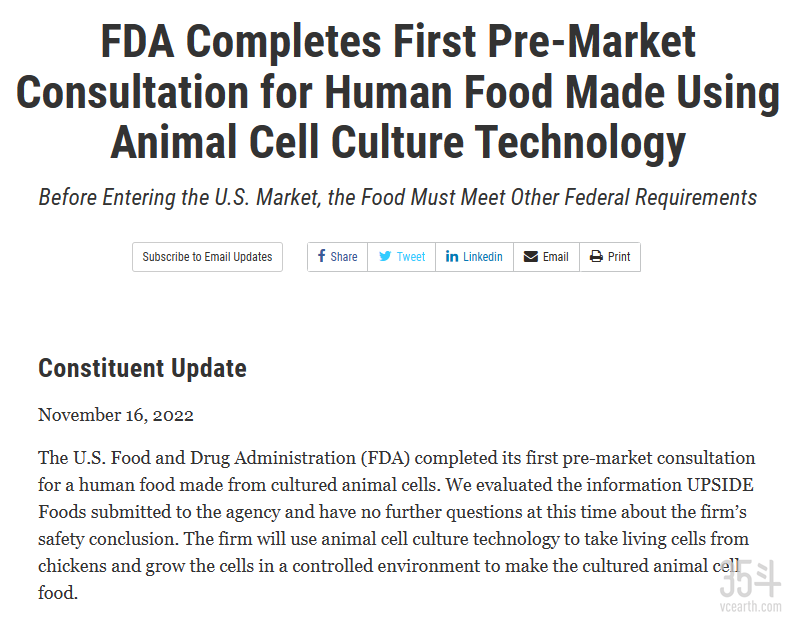The width and height of the screenshot is (796, 625).
Task: Open the Tweet link text
Action: pyautogui.click(x=411, y=257)
